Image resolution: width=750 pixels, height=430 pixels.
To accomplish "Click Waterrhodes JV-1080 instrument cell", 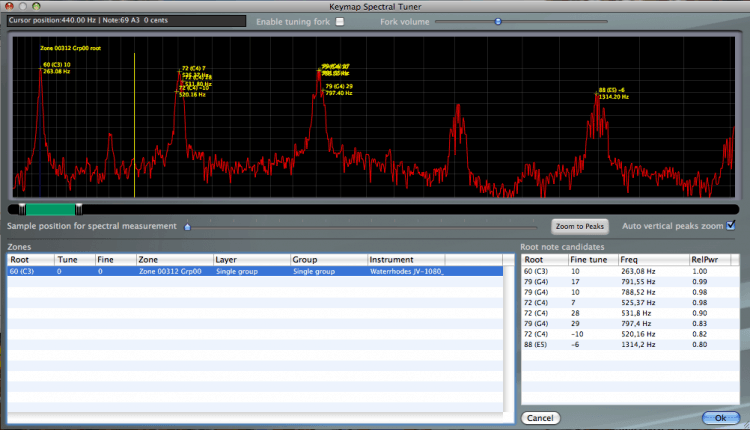I will [x=407, y=271].
